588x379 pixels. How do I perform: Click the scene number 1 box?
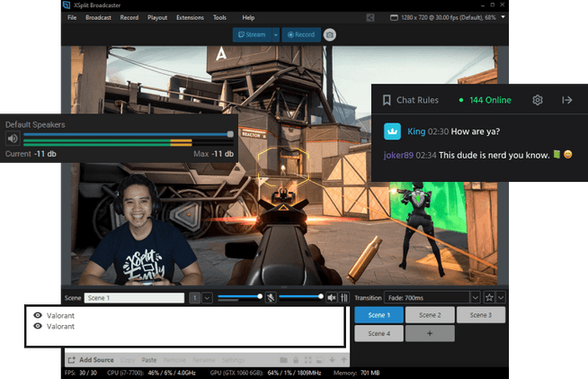194,298
